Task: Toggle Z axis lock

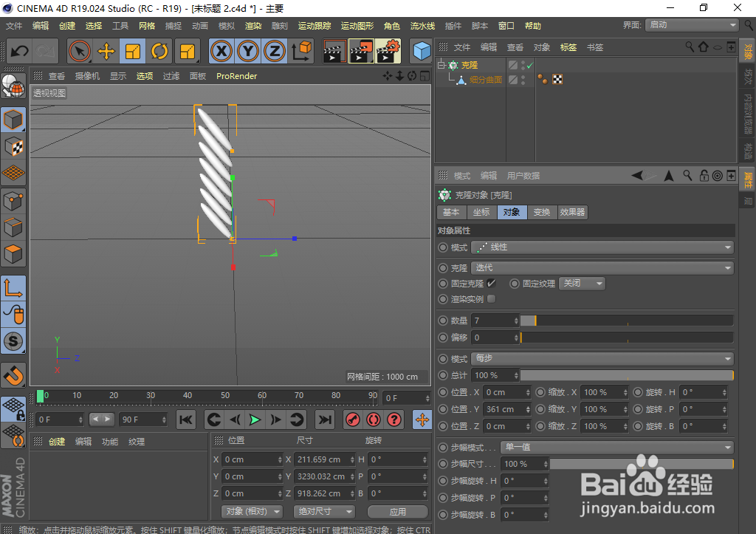Action: coord(275,51)
